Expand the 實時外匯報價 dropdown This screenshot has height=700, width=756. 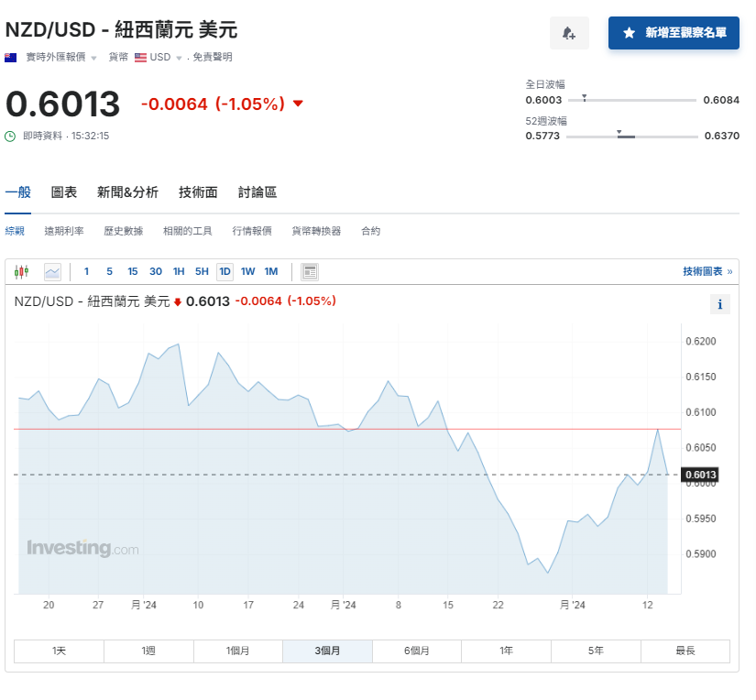click(x=93, y=58)
